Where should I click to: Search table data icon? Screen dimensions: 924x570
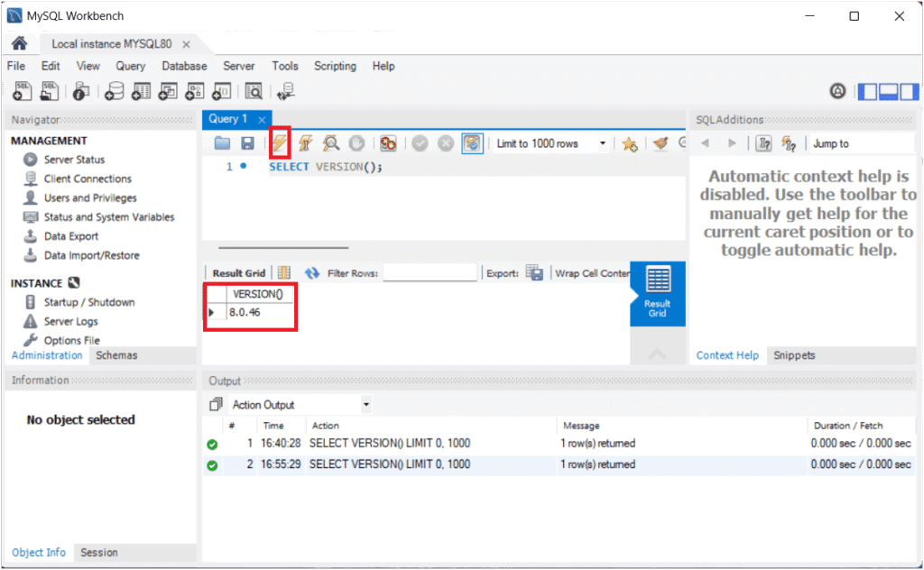click(x=254, y=91)
